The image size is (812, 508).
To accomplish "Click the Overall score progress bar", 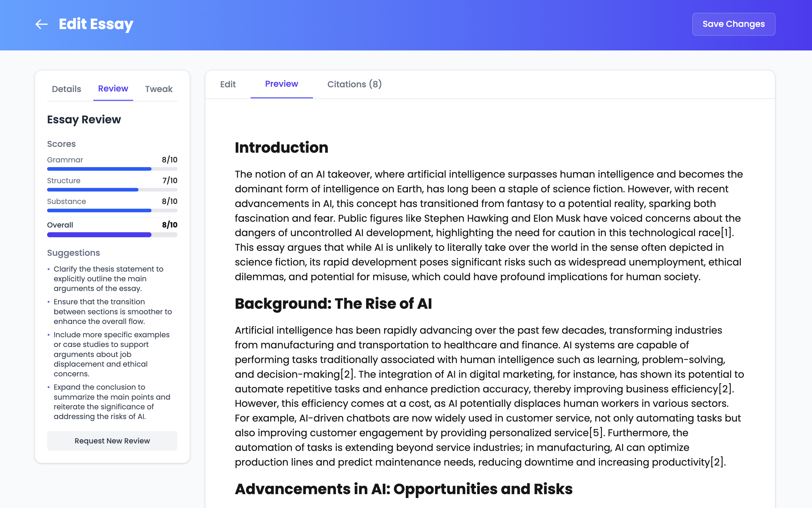I will 112,235.
